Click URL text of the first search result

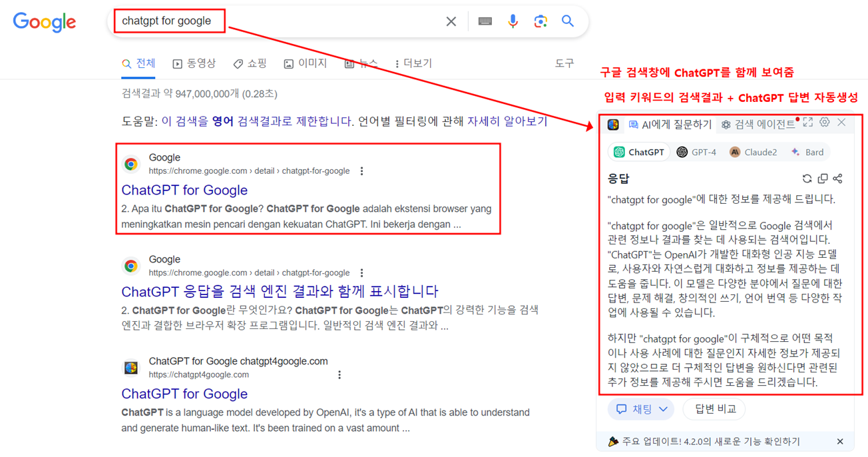pos(249,171)
